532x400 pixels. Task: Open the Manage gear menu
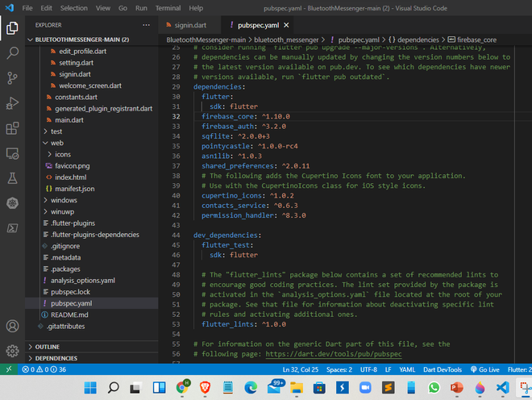coord(12,352)
